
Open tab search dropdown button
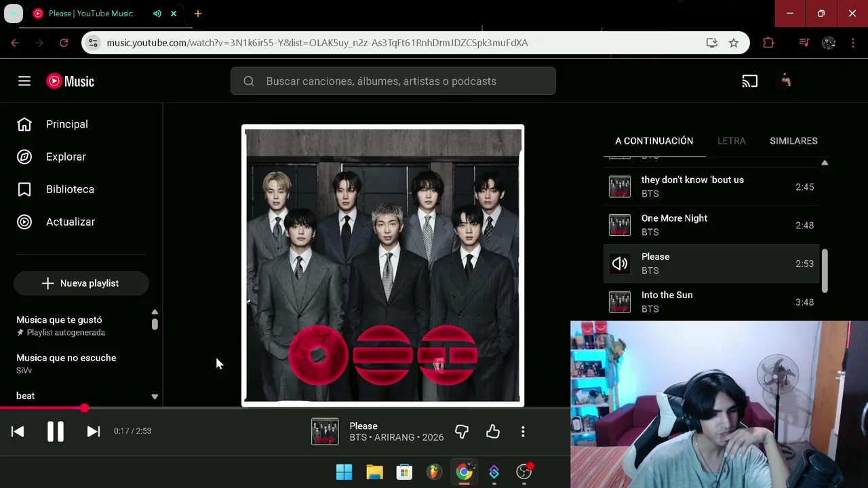point(14,14)
